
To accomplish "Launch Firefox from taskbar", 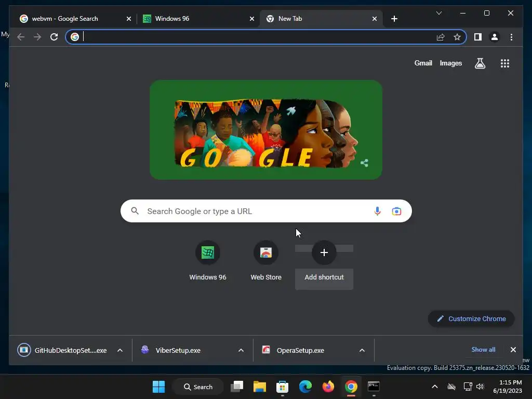I will [328, 387].
